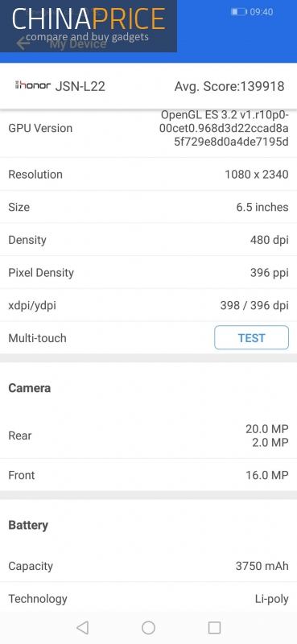The image size is (297, 644).
Task: Tap the back arrow next to My Device
Action: 23,43
